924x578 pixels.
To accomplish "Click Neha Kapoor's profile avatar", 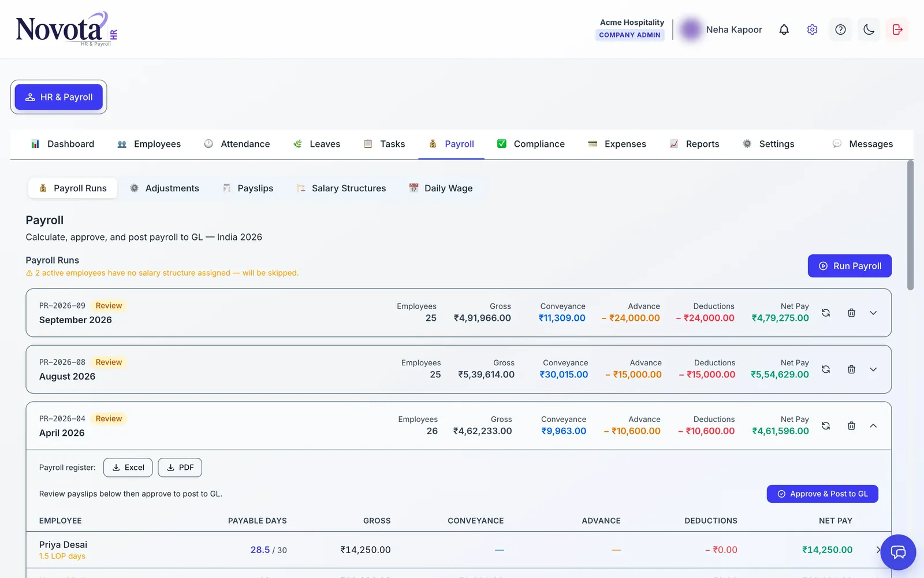I will [x=691, y=29].
